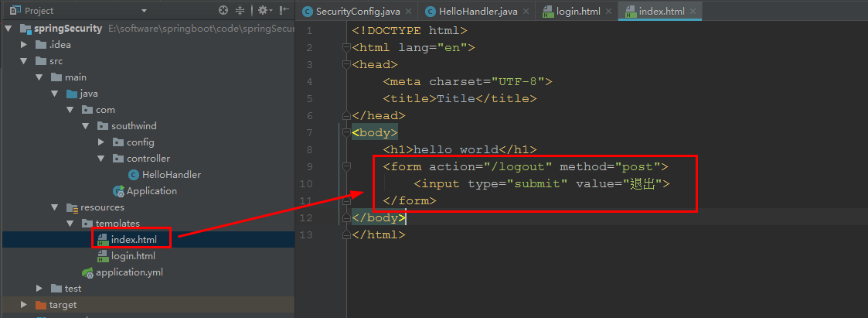This screenshot has width=868, height=318.
Task: Click the login.html file icon in tree
Action: (x=103, y=256)
